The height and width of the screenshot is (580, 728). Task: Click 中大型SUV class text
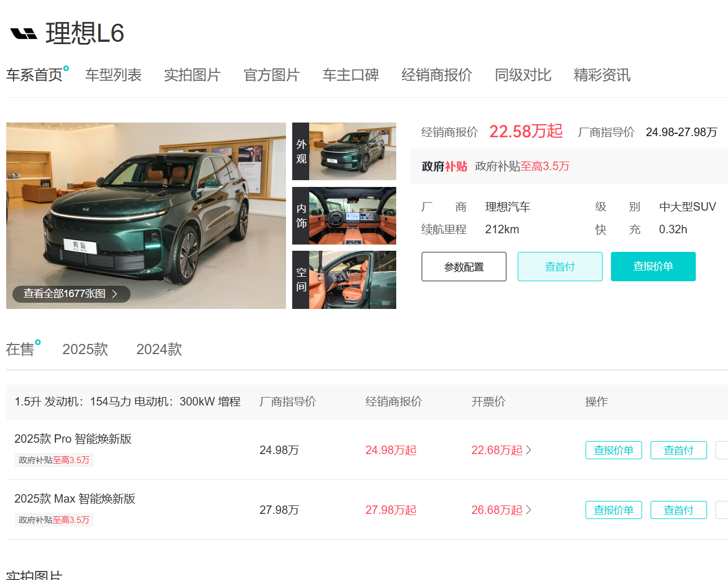click(x=688, y=207)
